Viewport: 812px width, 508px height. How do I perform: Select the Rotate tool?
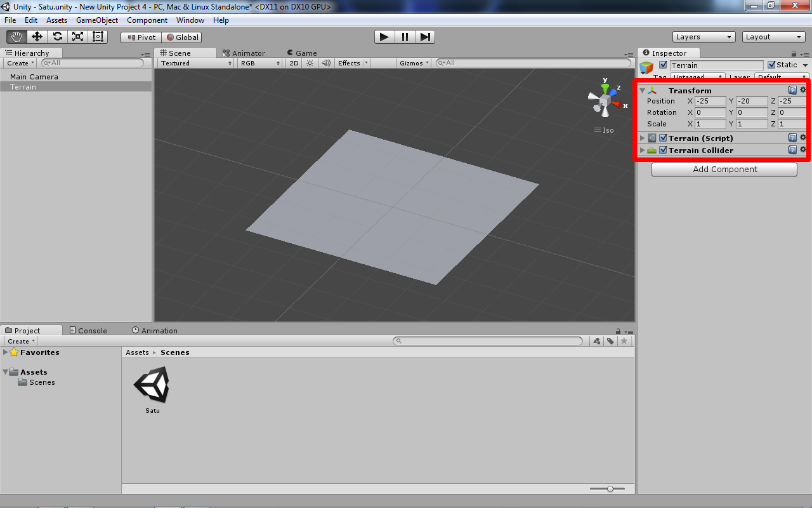(56, 37)
